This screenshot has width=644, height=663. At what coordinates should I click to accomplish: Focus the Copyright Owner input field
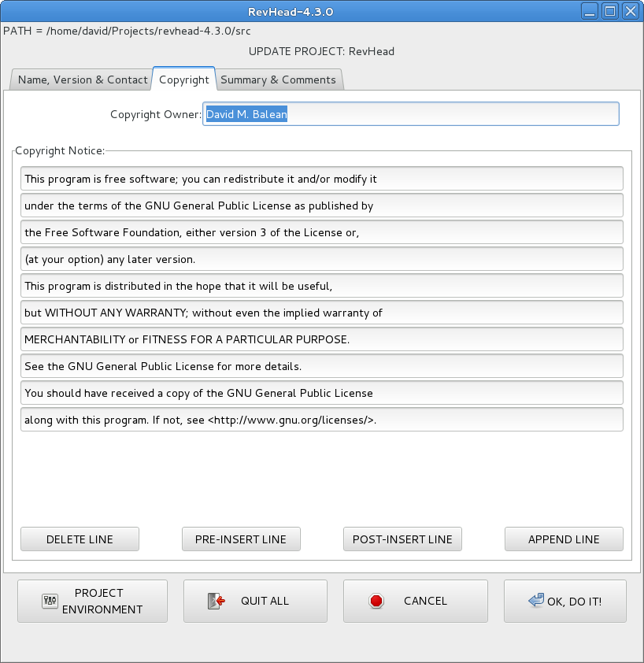(411, 113)
